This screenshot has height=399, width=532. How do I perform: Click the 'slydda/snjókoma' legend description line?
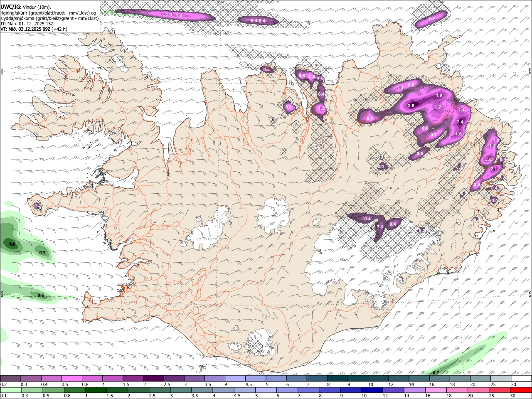coord(49,18)
